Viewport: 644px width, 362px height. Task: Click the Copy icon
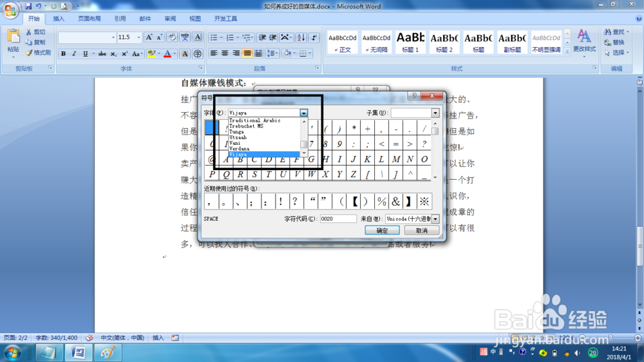[x=29, y=43]
